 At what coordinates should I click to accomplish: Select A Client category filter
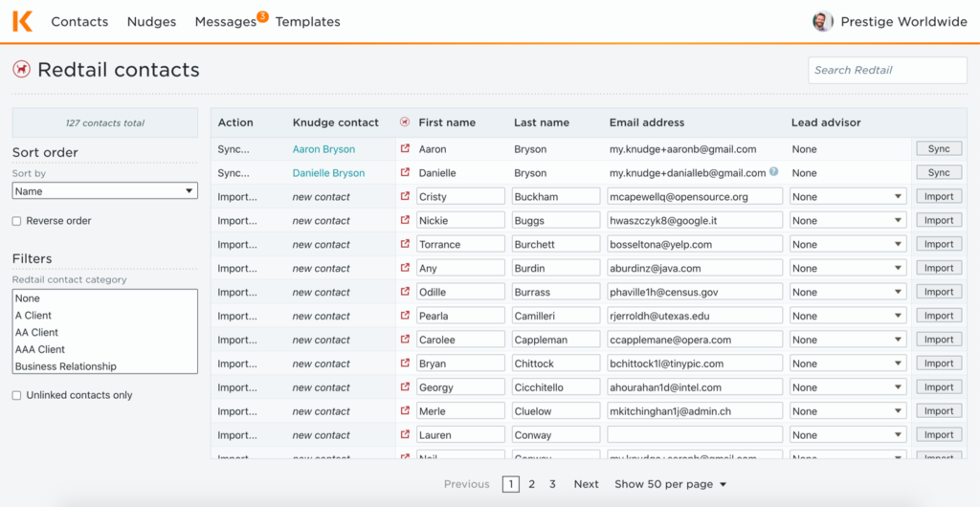pos(105,316)
